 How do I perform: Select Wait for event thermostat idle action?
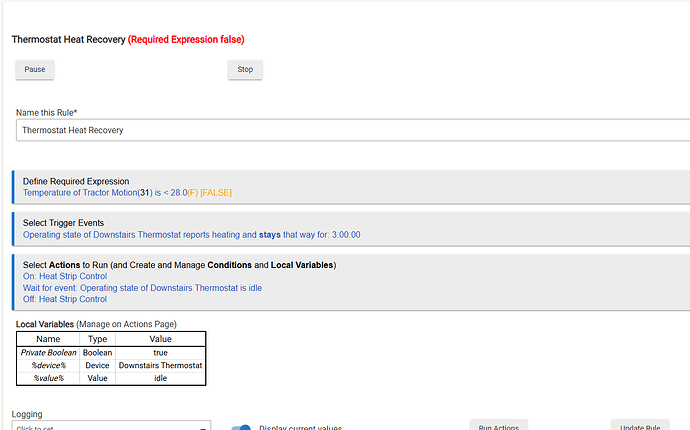tap(142, 288)
